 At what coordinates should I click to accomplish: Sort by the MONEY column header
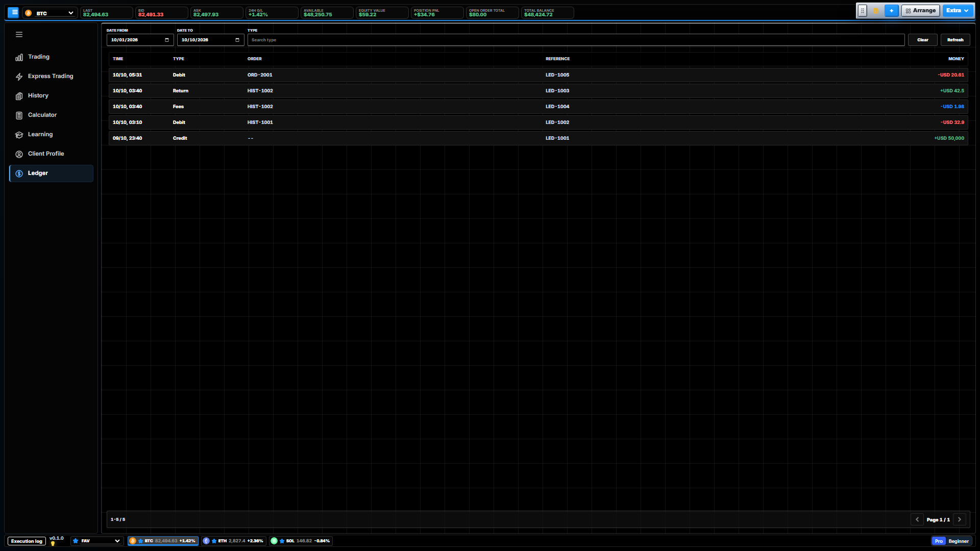click(x=956, y=59)
